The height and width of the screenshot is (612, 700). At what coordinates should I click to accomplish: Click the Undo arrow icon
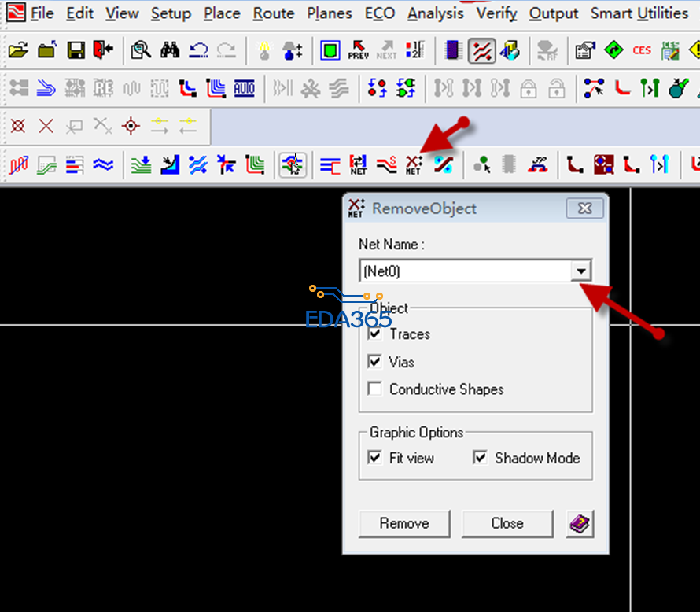198,50
